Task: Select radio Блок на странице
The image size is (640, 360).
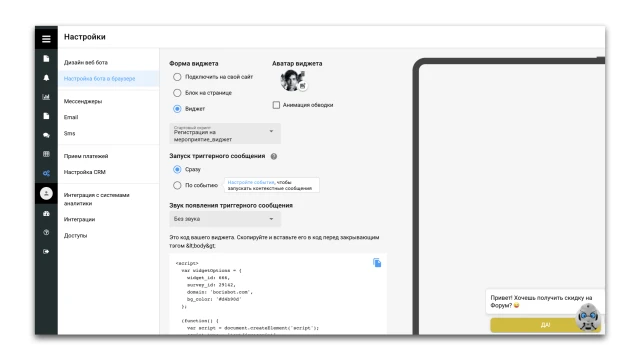Action: tap(177, 93)
